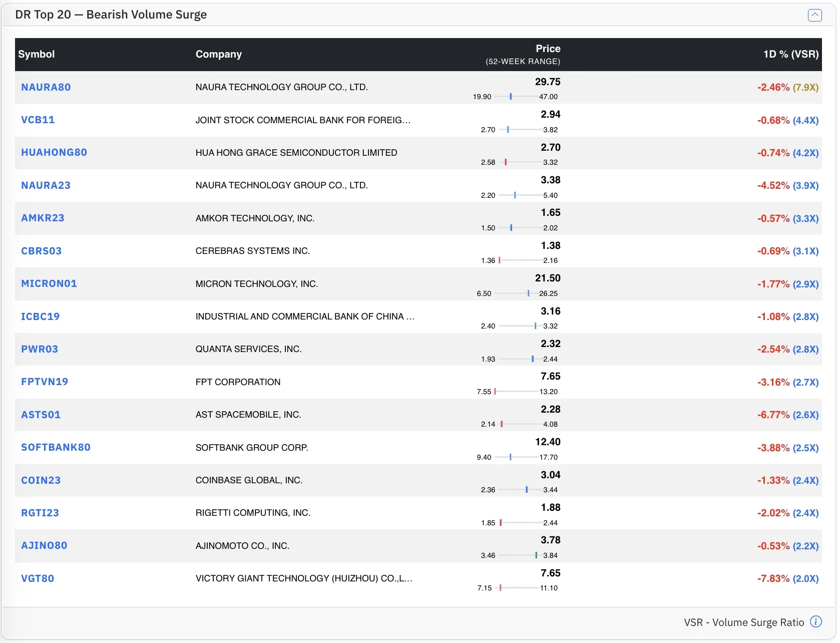Open the COIN23 symbol link
The height and width of the screenshot is (643, 840).
point(41,480)
